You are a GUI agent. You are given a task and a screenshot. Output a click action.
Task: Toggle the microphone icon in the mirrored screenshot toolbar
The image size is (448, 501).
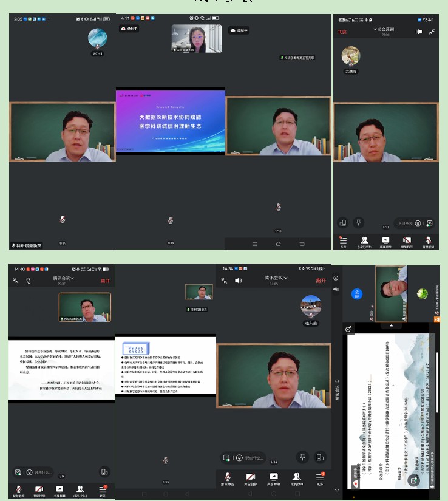click(428, 242)
